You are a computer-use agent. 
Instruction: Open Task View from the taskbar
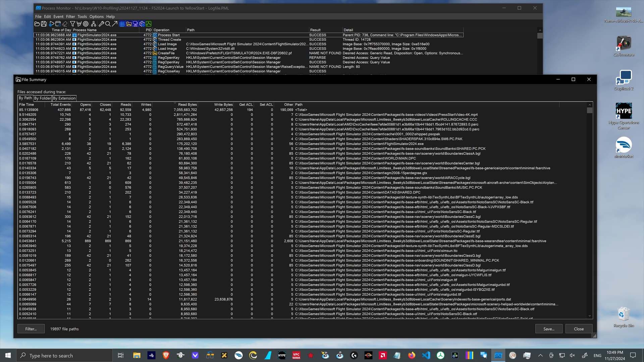pos(121,355)
